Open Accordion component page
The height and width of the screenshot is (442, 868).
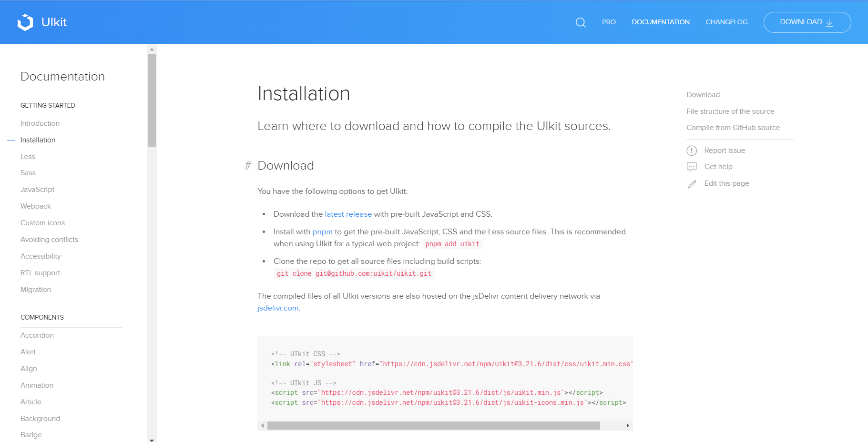[37, 335]
